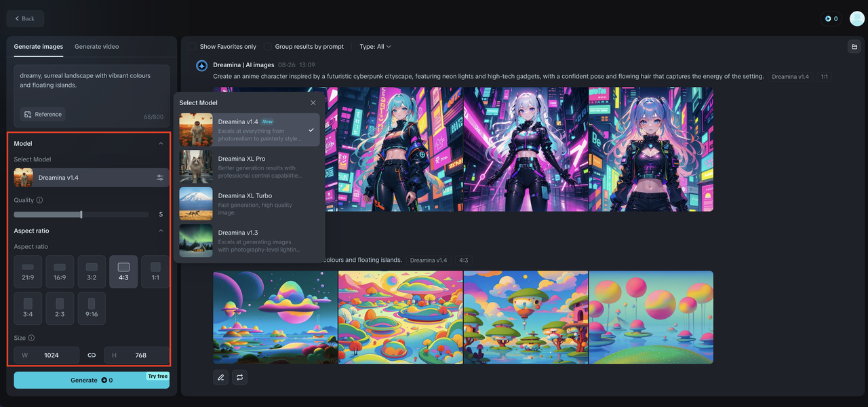Click the Dreamina AI images logo icon
The image size is (868, 407).
pos(201,66)
